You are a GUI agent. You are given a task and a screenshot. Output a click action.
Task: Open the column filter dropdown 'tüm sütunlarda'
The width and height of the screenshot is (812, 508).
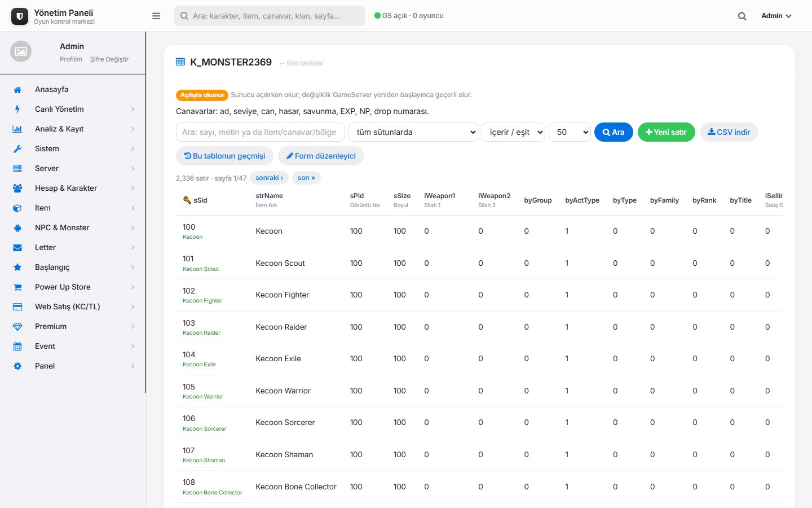coord(413,132)
